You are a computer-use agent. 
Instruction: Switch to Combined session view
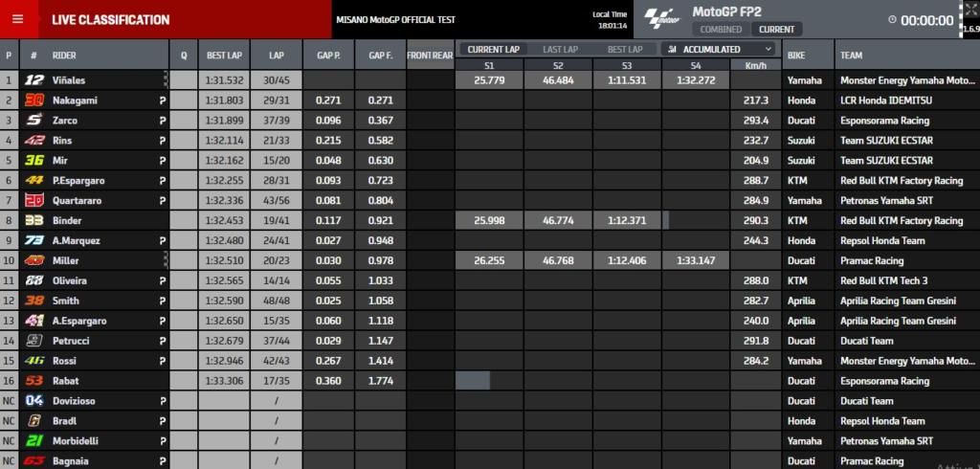720,30
